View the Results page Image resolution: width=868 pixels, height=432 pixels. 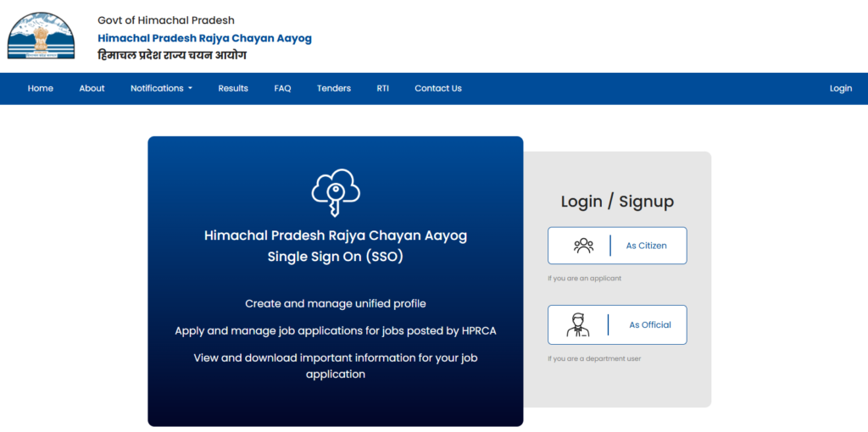233,88
